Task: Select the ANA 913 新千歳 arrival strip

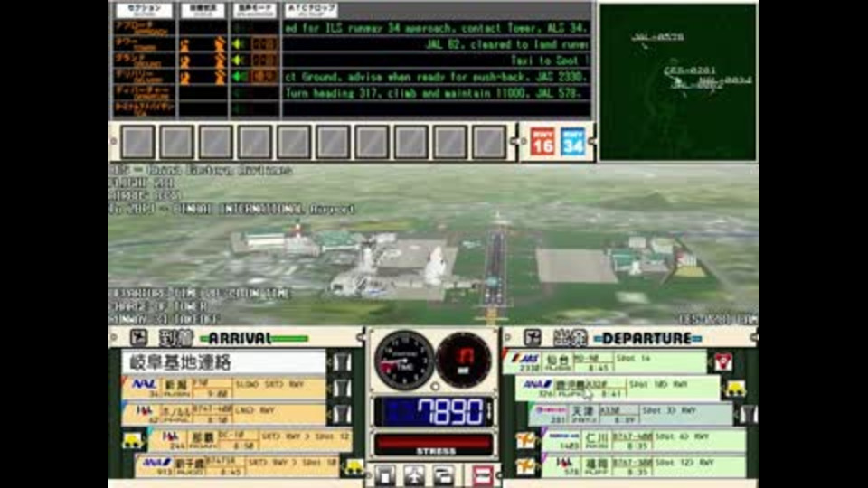Action: (x=237, y=466)
